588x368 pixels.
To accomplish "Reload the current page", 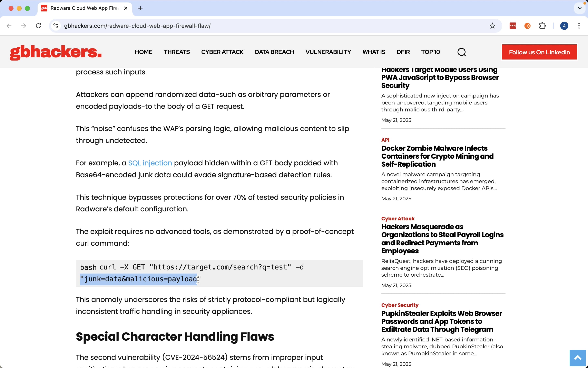I will pyautogui.click(x=38, y=26).
